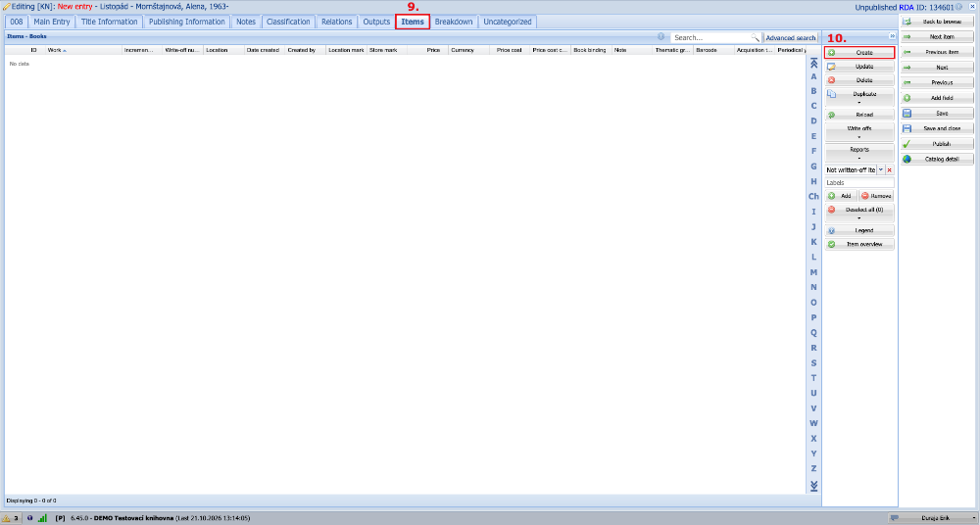The width and height of the screenshot is (980, 525).
Task: Click the Previous button
Action: 937,82
